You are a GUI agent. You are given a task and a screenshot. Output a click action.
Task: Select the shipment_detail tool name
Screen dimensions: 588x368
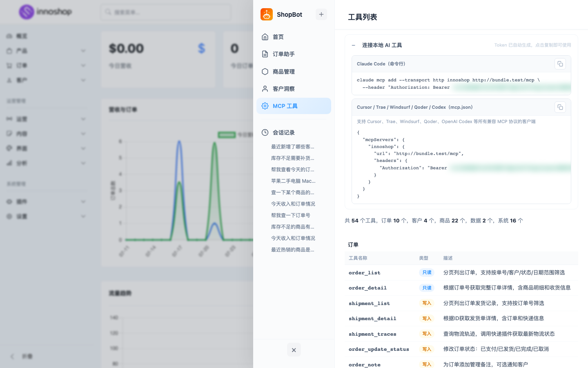372,319
